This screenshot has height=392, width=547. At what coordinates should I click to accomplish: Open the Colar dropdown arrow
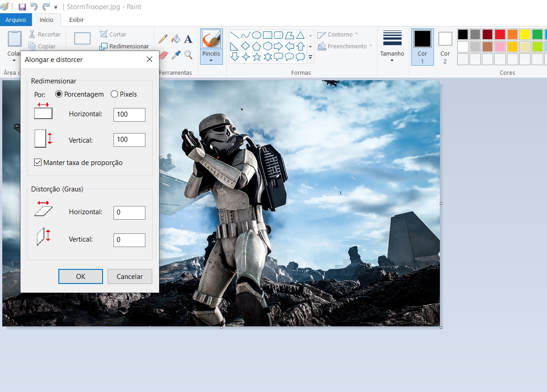(x=15, y=60)
